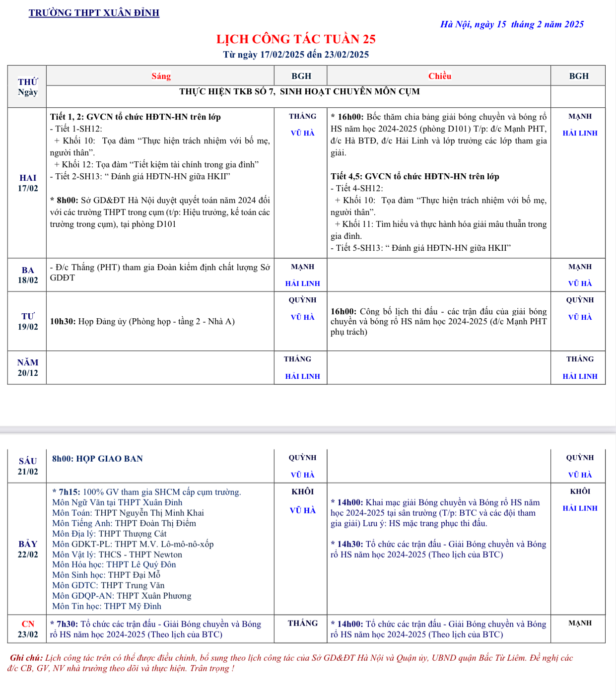616x698 pixels.
Task: Select the line 'Từ ngày 17/02/2025 đến 23/02/2025'
Action: tap(296, 55)
